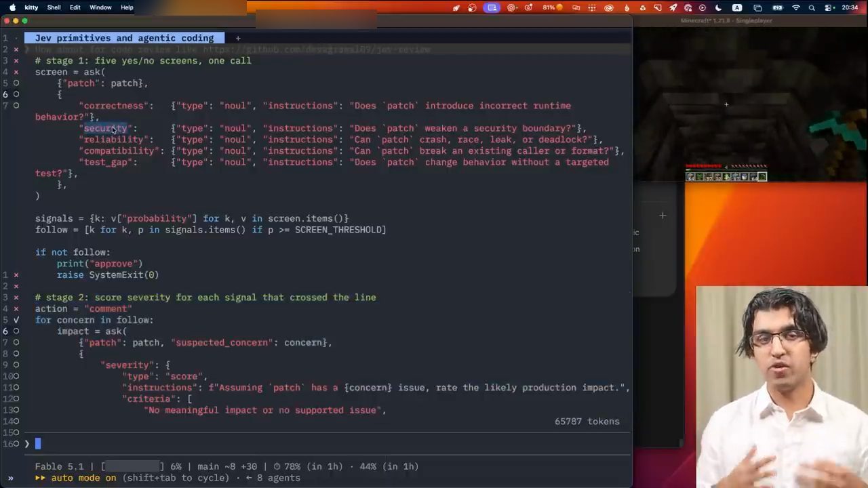Open Spotlight search magnifier icon
Viewport: 868px width, 488px height.
[811, 7]
